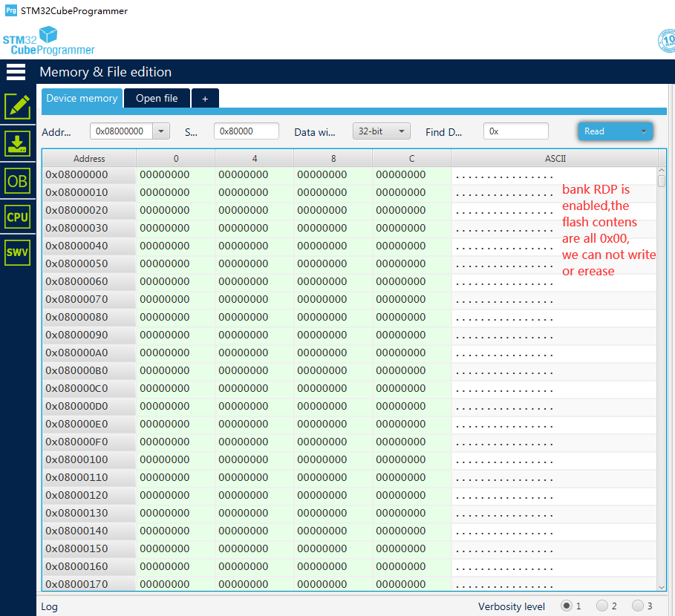Click the STM32CubeProgrammer logo

coord(49,40)
